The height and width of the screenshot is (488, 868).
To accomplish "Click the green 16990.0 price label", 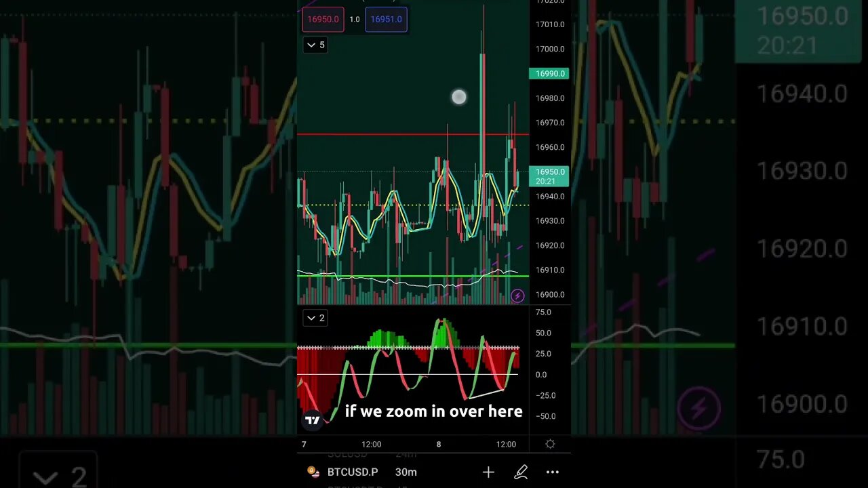I will click(550, 73).
